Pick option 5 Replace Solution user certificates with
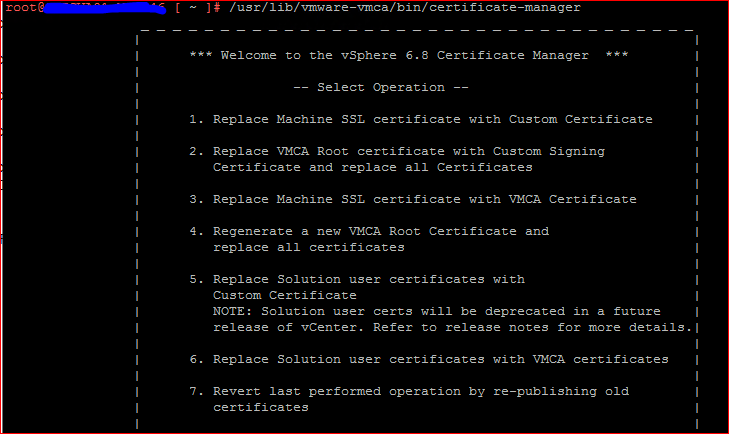The width and height of the screenshot is (729, 434). pos(356,279)
